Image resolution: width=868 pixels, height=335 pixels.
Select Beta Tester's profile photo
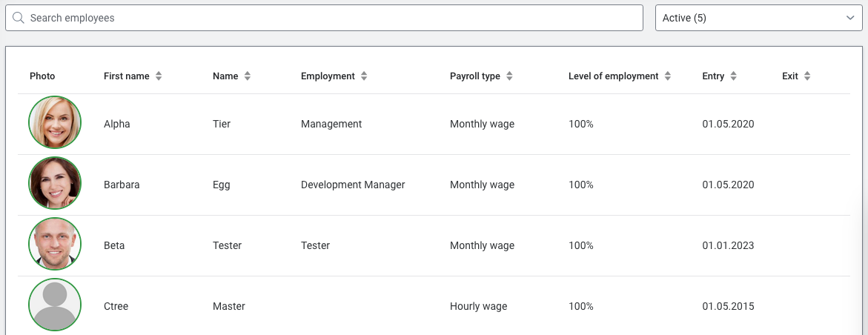pos(55,245)
